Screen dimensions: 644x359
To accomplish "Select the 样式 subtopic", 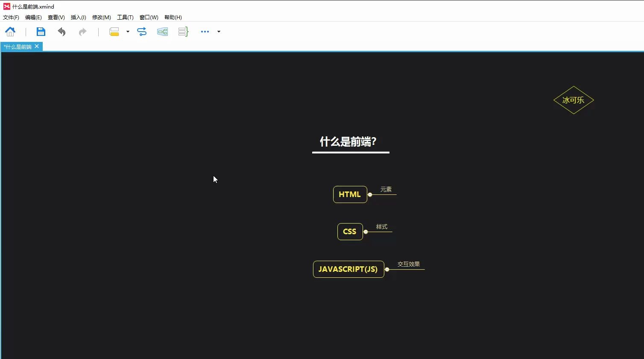I will pyautogui.click(x=382, y=227).
